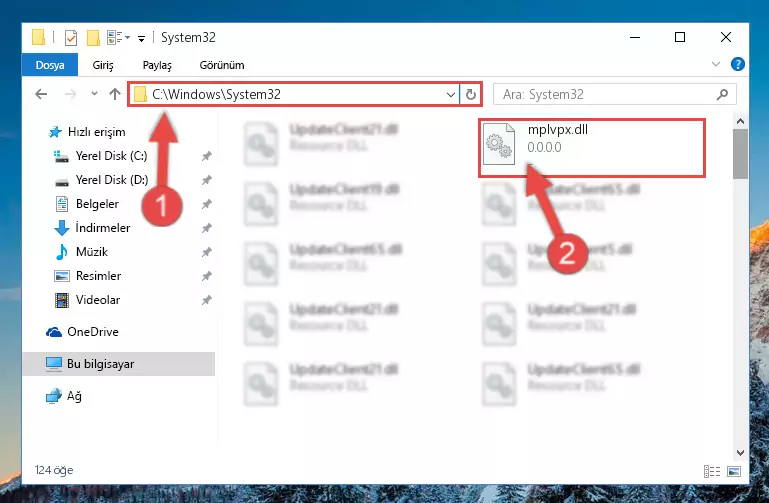Click the pin icon next to Yerel Disk (C:)
Image resolution: width=769 pixels, height=503 pixels.
point(206,156)
